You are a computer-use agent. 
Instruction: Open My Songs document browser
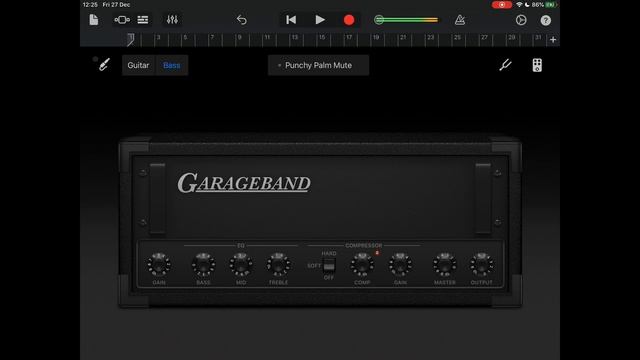[x=94, y=20]
